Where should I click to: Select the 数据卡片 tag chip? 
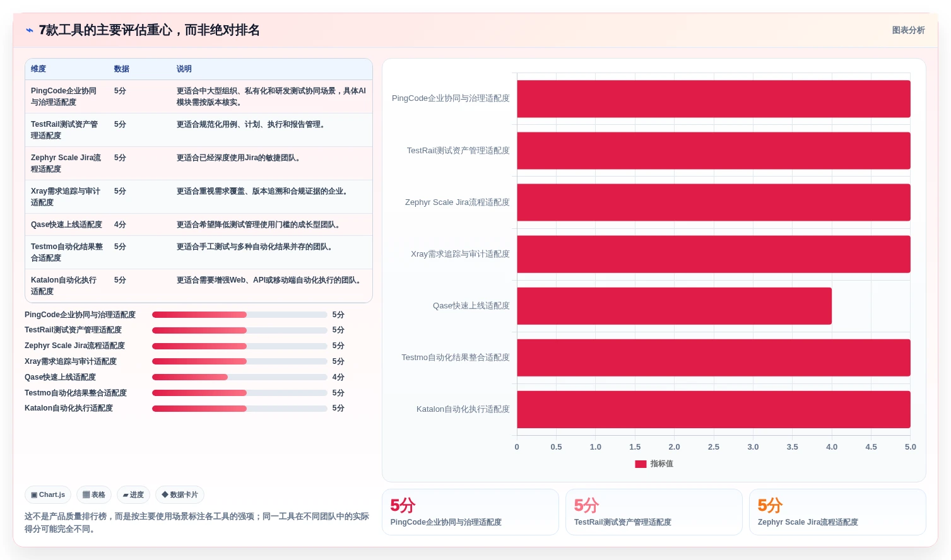tap(180, 495)
